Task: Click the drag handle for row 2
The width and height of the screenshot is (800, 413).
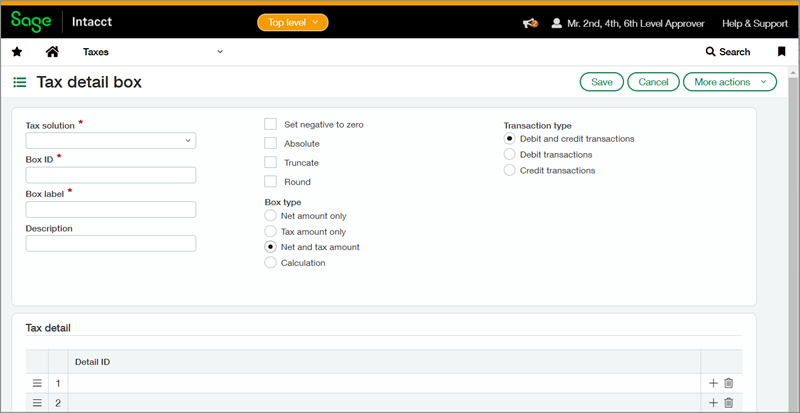Action: click(37, 403)
